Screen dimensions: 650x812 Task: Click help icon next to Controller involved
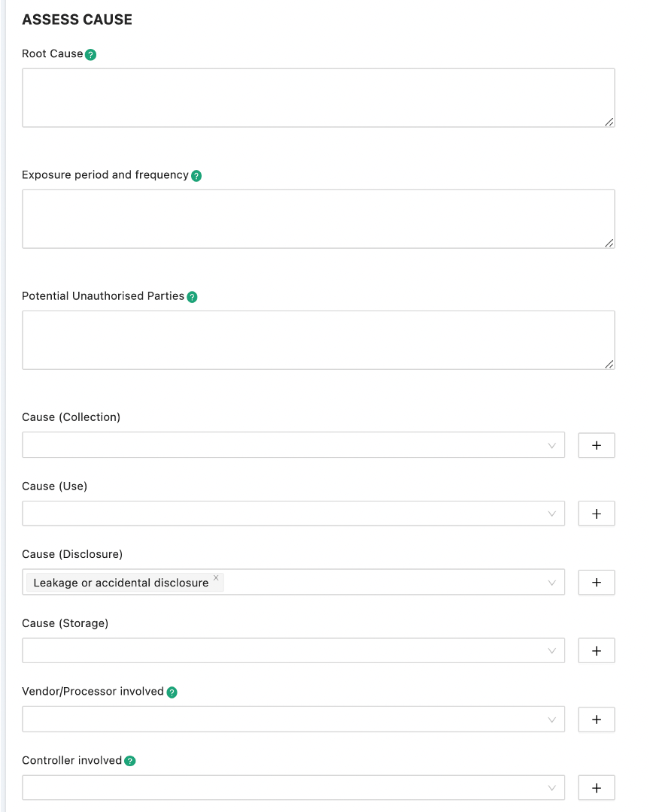coord(130,761)
